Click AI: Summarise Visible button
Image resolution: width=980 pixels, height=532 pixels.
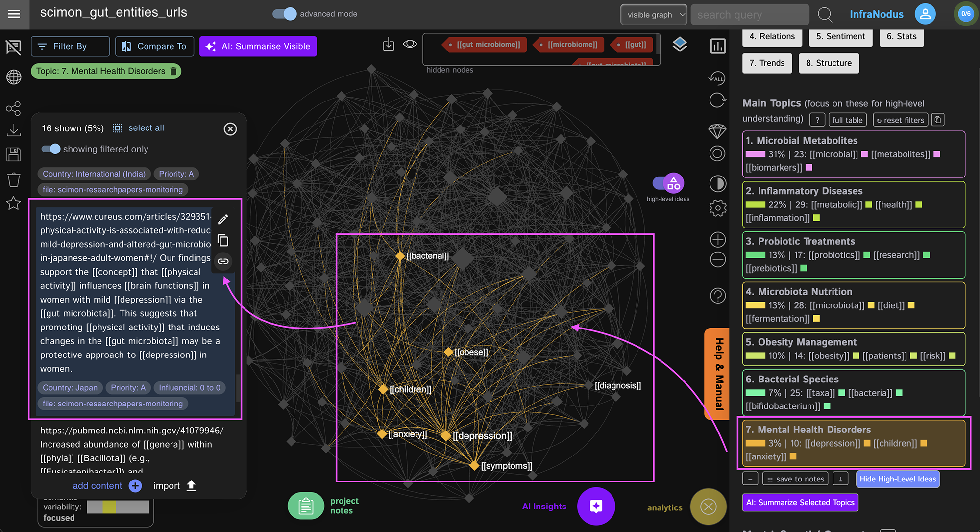[258, 46]
